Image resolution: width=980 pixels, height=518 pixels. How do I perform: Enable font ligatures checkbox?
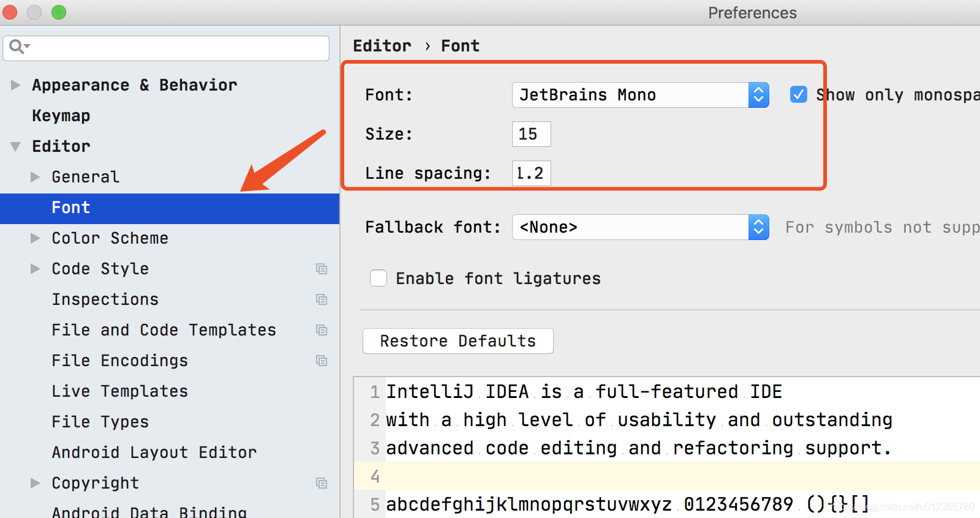379,278
